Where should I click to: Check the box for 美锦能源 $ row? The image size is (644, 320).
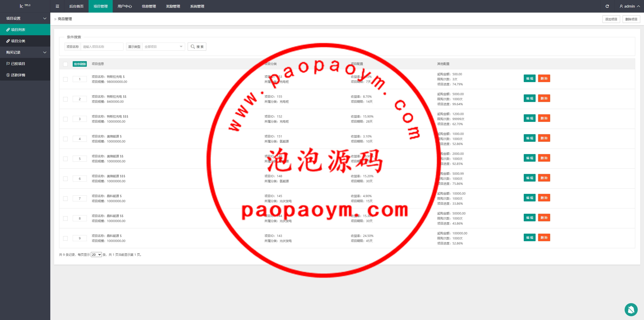(65, 139)
